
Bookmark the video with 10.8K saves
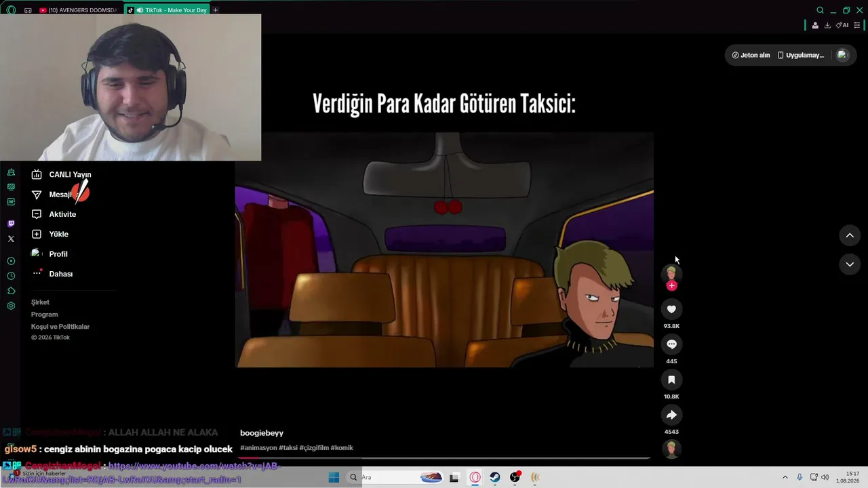pos(671,380)
